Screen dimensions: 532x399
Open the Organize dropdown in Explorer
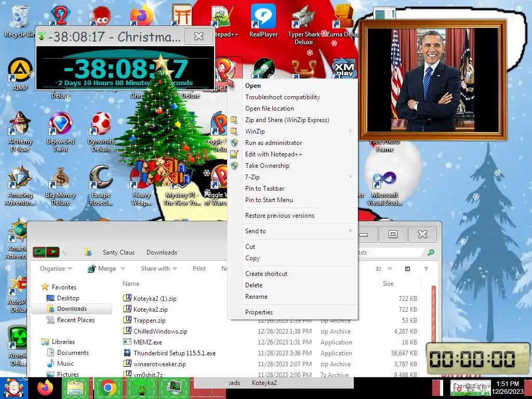(56, 269)
